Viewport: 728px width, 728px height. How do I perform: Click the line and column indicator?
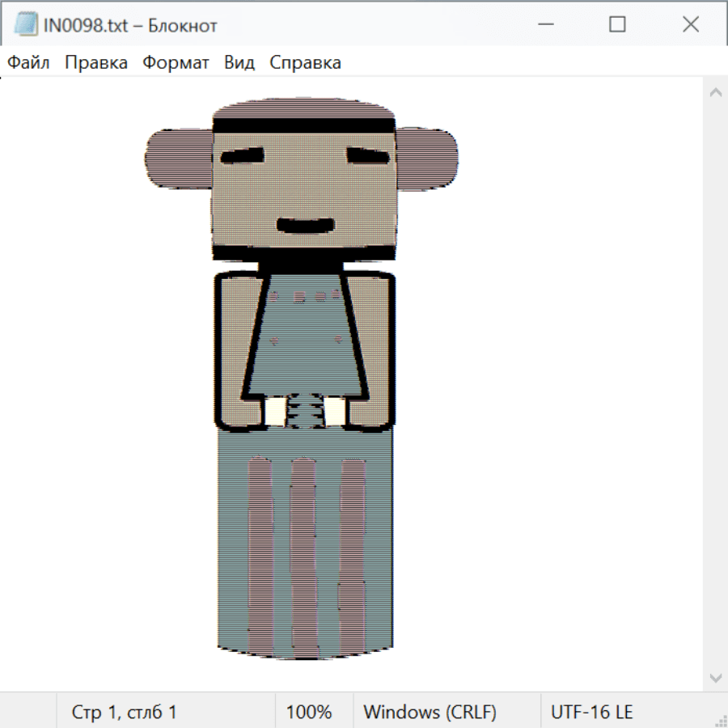(x=125, y=712)
